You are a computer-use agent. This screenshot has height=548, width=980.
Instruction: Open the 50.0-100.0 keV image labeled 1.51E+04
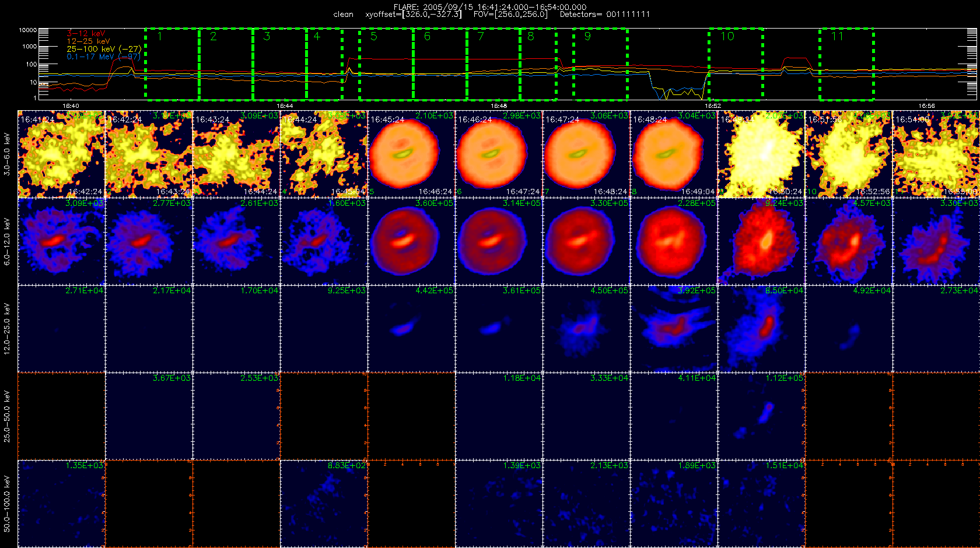click(761, 504)
